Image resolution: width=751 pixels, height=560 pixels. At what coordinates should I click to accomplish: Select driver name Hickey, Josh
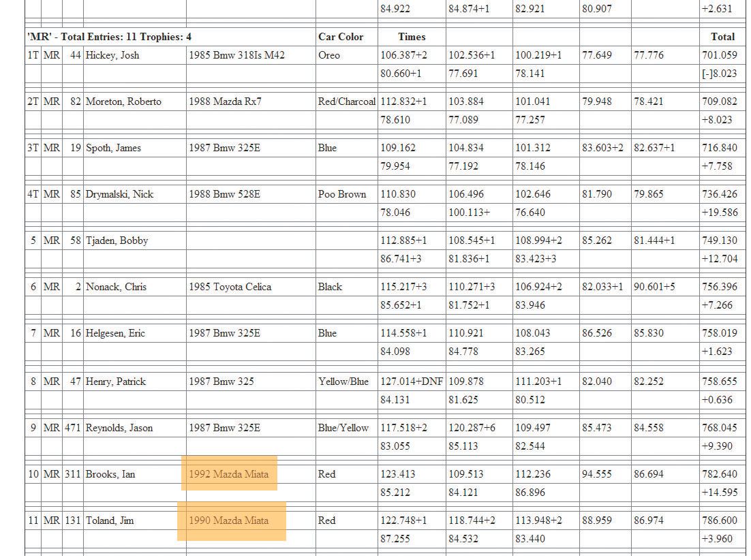click(112, 55)
